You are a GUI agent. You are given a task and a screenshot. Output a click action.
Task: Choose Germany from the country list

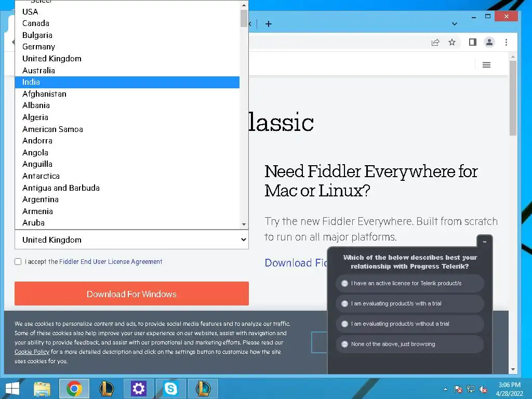[127, 47]
